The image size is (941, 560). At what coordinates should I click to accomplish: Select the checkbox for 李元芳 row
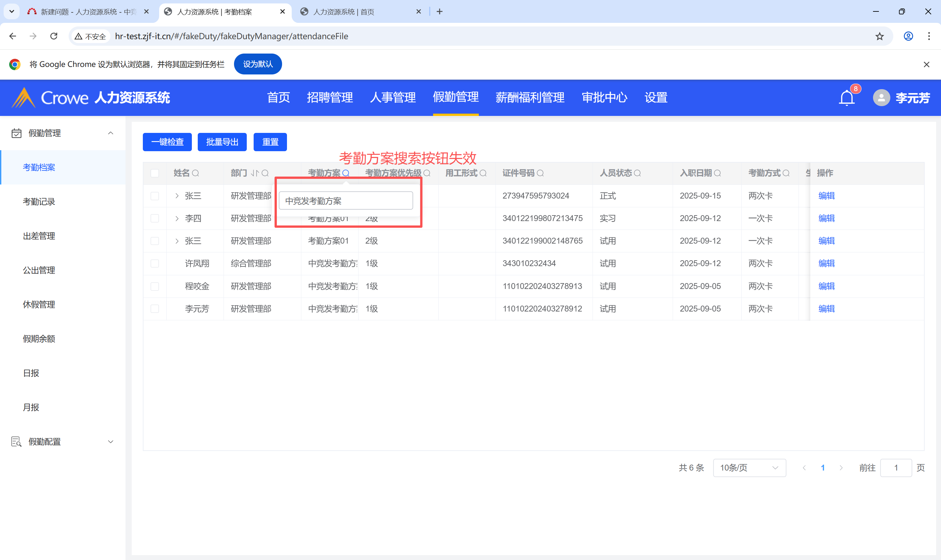coord(155,309)
